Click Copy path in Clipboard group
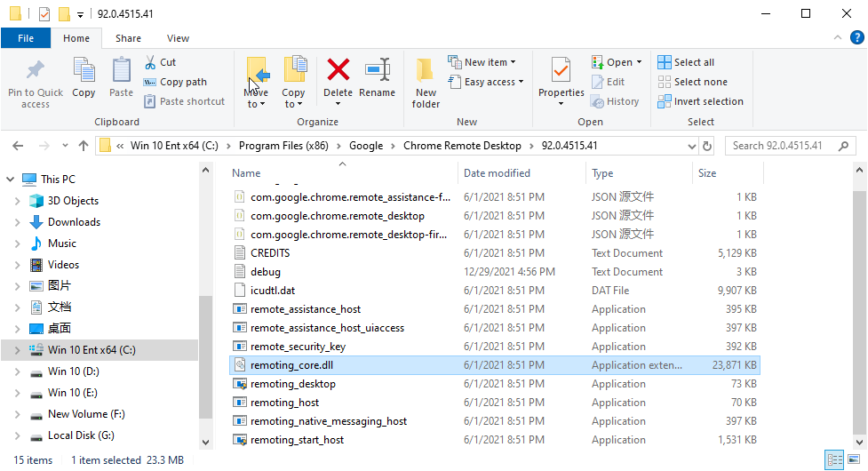Image resolution: width=868 pixels, height=471 pixels. pos(176,82)
